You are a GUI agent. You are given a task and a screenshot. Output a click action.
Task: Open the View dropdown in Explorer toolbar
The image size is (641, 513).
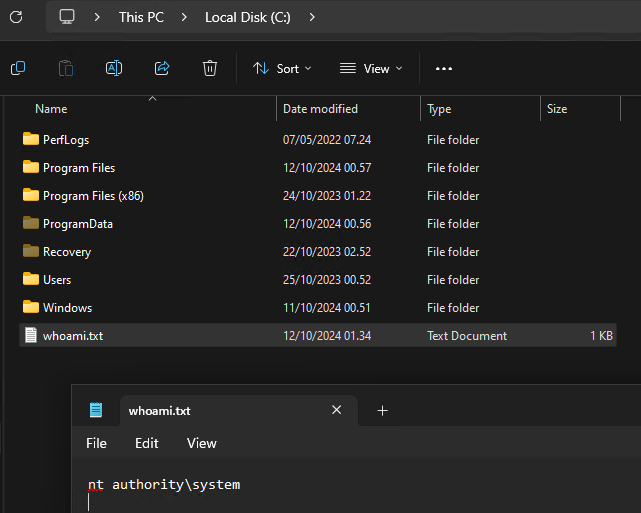pyautogui.click(x=371, y=69)
